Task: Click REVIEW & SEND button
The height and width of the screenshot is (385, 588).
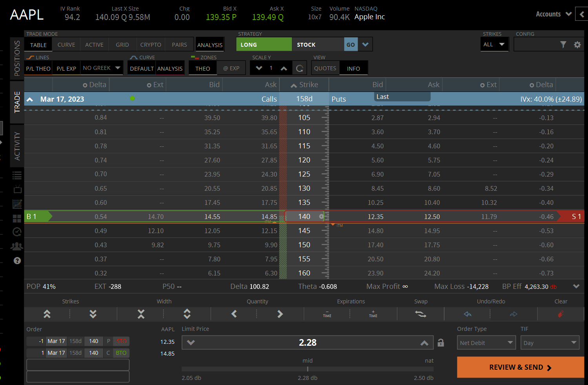Action: click(x=521, y=367)
